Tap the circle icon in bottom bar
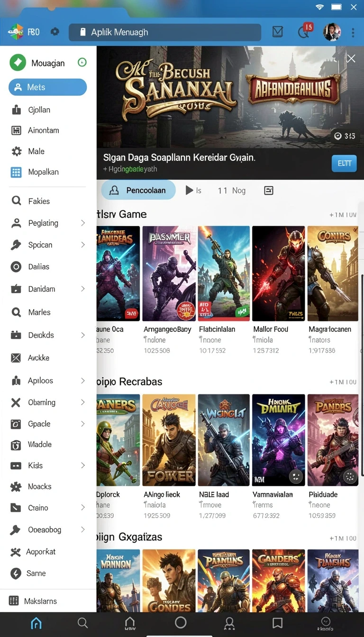The image size is (364, 637). click(181, 623)
